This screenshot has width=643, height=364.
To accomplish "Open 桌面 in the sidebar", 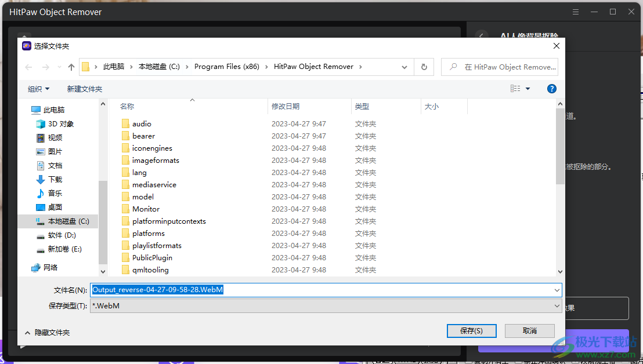I will click(49, 207).
